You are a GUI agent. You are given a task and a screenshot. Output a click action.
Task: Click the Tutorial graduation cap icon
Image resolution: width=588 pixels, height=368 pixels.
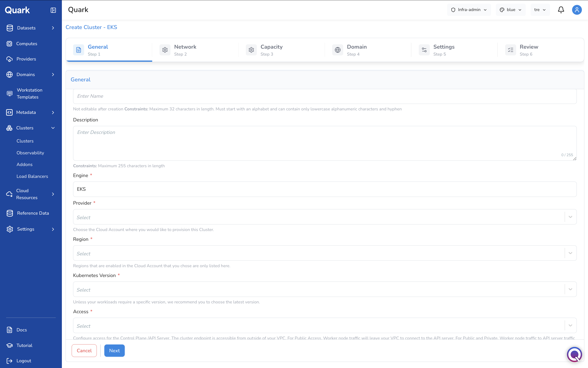coord(9,345)
